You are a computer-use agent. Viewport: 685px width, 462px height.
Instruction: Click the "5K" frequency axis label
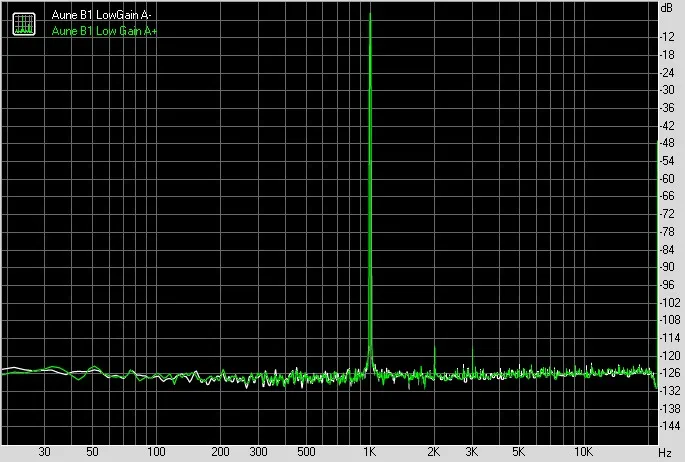[518, 452]
